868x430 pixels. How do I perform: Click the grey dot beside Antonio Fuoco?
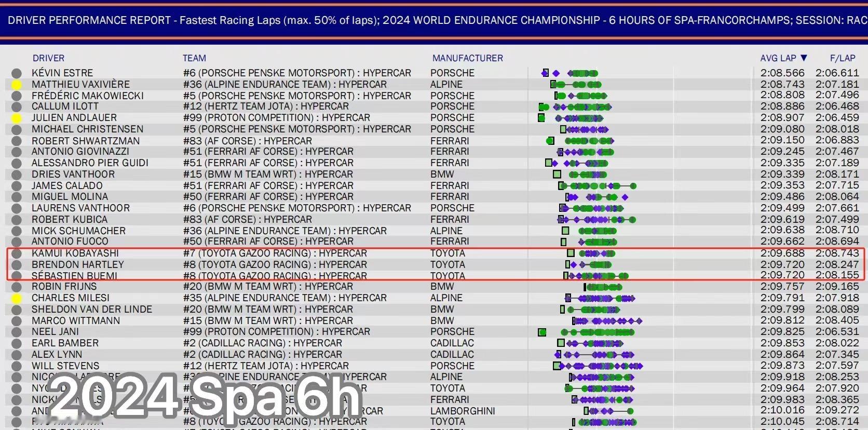pos(17,242)
